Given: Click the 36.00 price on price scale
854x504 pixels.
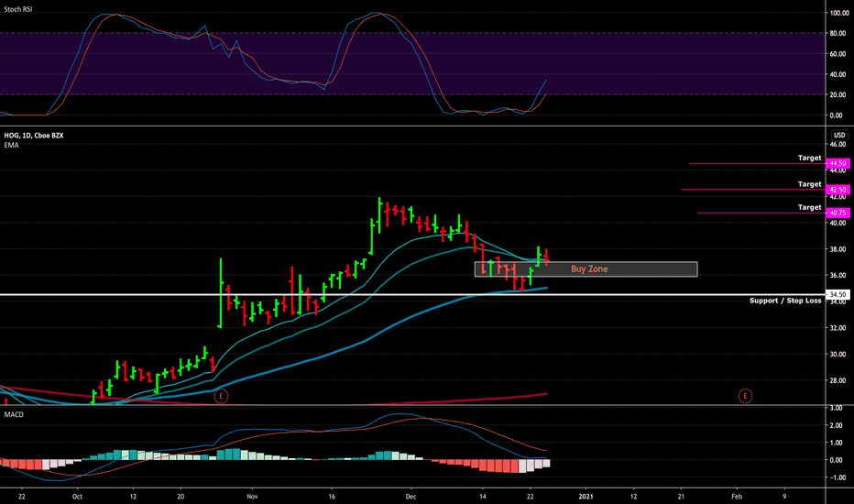Looking at the screenshot, I should [838, 276].
